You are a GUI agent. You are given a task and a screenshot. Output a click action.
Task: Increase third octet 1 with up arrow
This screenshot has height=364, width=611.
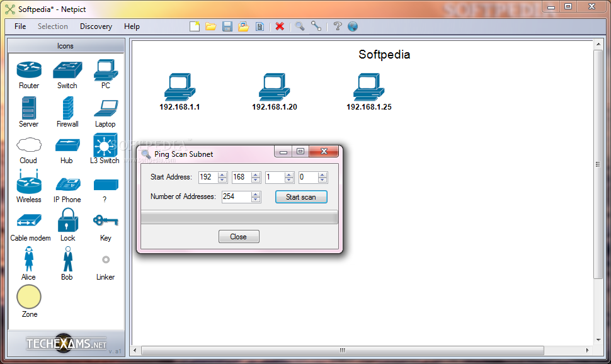289,174
